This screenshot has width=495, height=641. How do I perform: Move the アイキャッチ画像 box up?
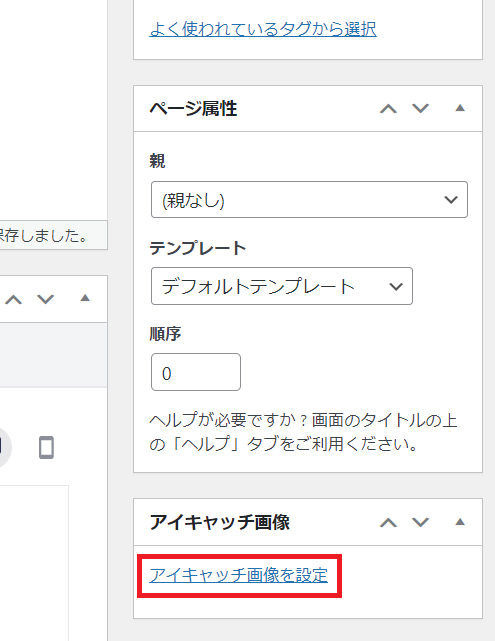(x=388, y=522)
